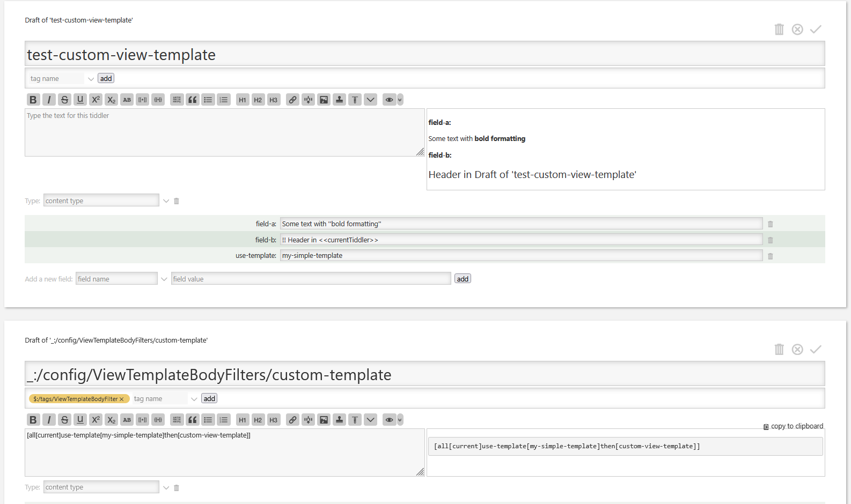
Task: Delete the ViewTemplateBodyFilters/custom-template draft
Action: coord(779,350)
